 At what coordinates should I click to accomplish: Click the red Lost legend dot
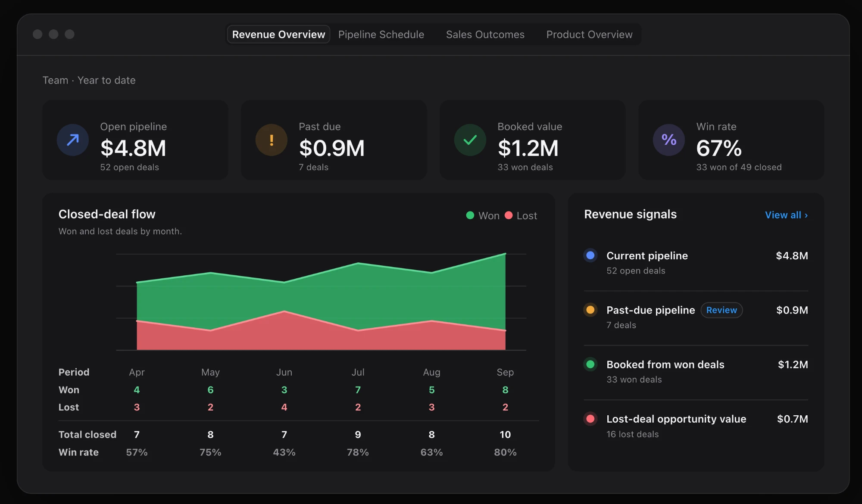pos(509,215)
